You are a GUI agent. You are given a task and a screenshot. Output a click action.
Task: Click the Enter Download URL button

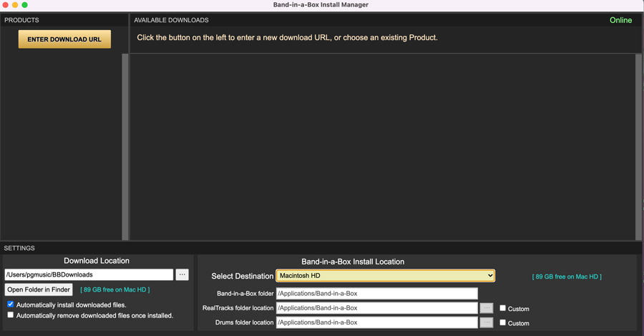click(x=64, y=39)
